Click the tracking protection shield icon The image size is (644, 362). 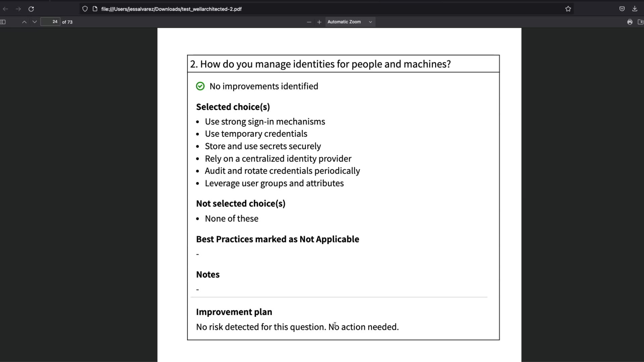tap(85, 9)
